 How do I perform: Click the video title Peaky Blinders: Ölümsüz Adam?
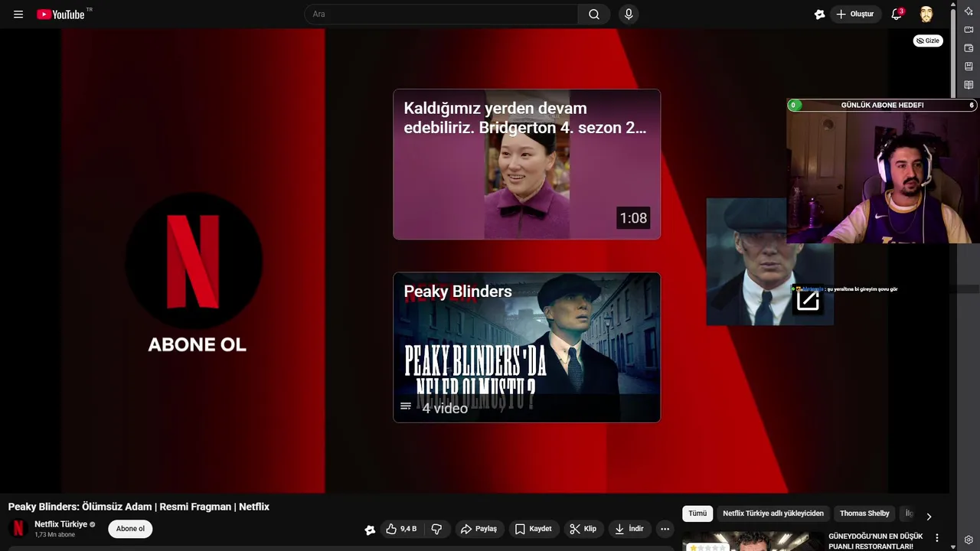[x=139, y=507]
